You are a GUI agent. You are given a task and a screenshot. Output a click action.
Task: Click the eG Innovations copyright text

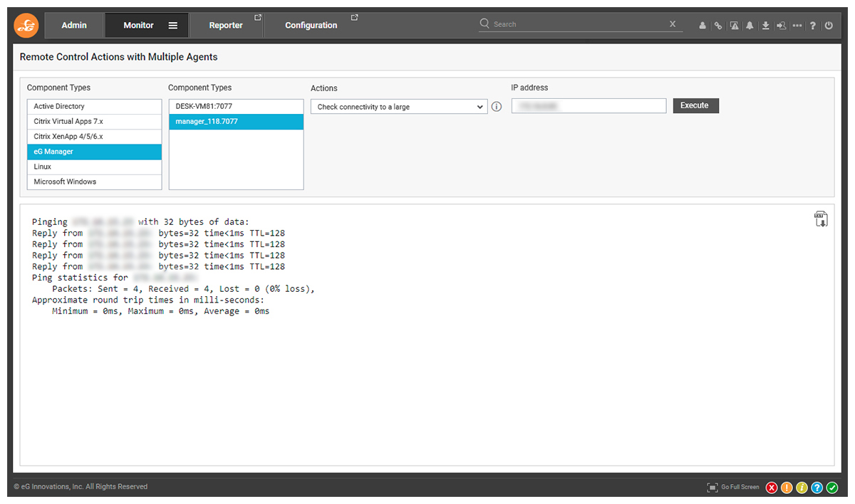coord(81,488)
